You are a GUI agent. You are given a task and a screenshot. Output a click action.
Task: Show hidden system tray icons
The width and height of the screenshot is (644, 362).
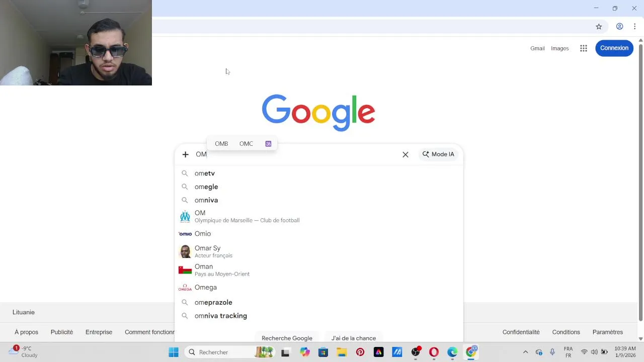coord(525,352)
